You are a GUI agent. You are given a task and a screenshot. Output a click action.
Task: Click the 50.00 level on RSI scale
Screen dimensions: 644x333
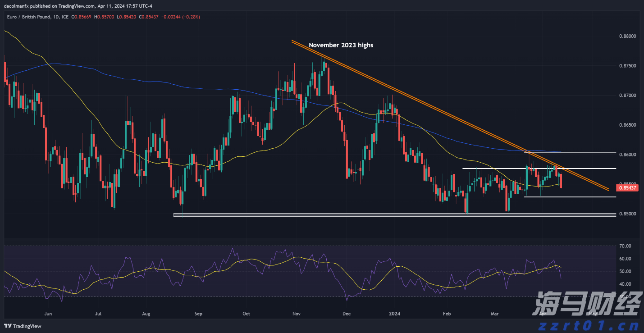[625, 271]
